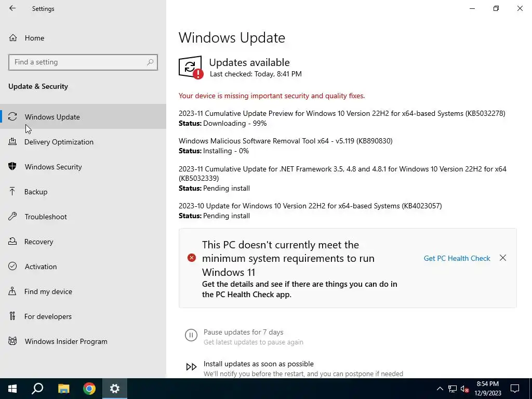Select Windows Update in the sidebar

(83, 117)
